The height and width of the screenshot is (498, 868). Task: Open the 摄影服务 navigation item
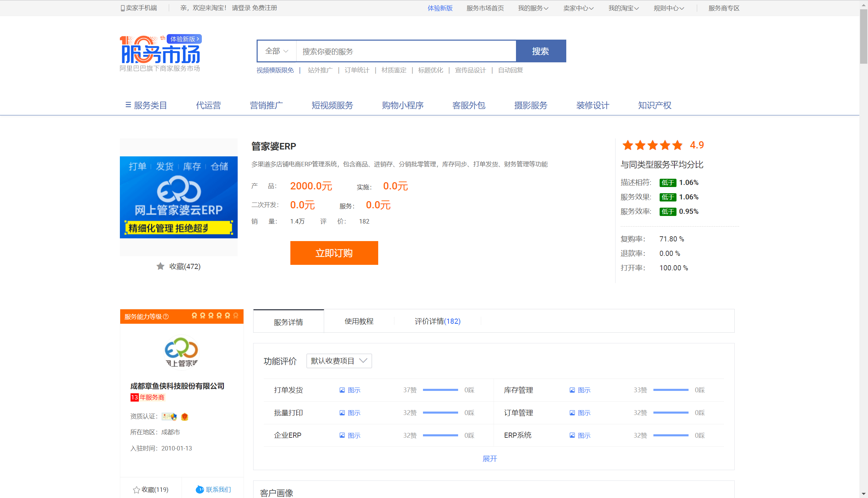[x=531, y=105]
